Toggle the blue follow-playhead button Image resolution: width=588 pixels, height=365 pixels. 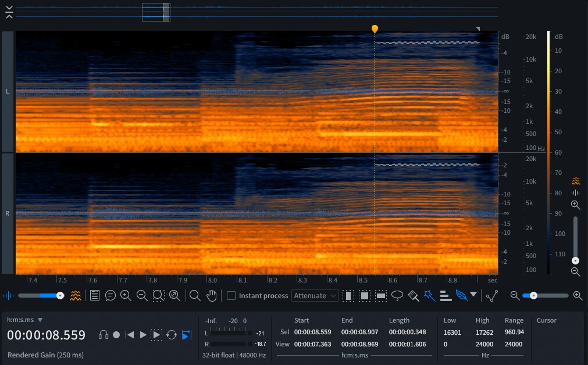tap(186, 335)
